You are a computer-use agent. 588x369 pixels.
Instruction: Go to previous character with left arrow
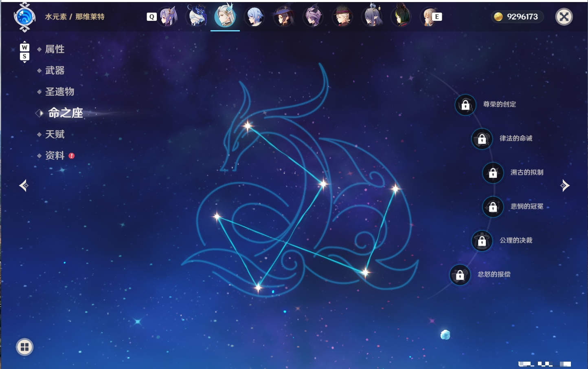24,186
